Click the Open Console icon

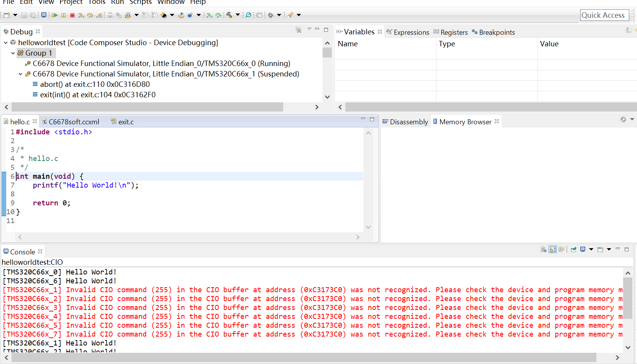[x=600, y=249]
